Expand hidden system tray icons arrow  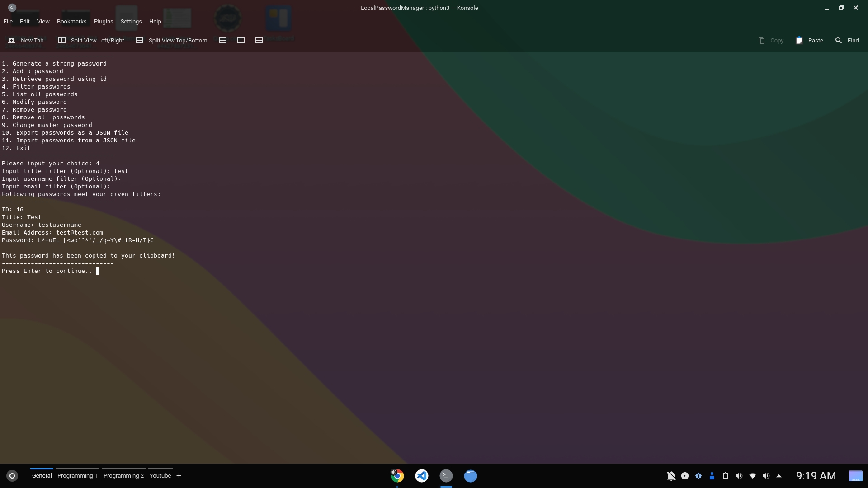point(779,476)
